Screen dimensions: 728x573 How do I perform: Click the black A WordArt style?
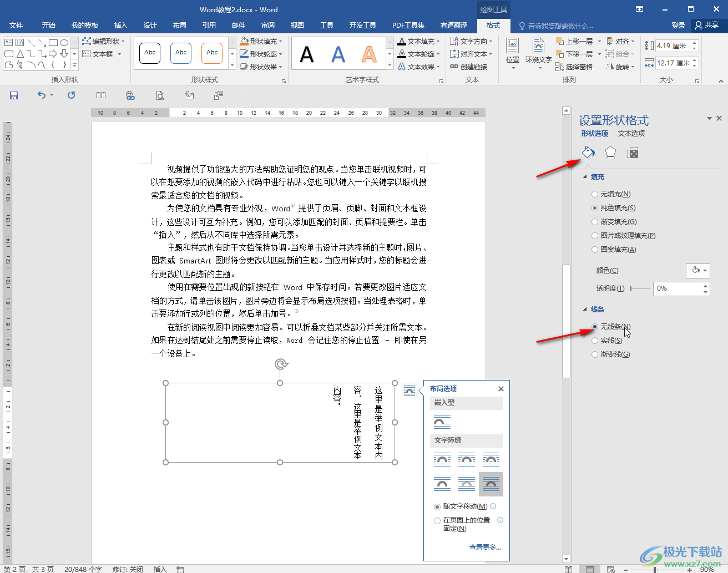pos(307,54)
